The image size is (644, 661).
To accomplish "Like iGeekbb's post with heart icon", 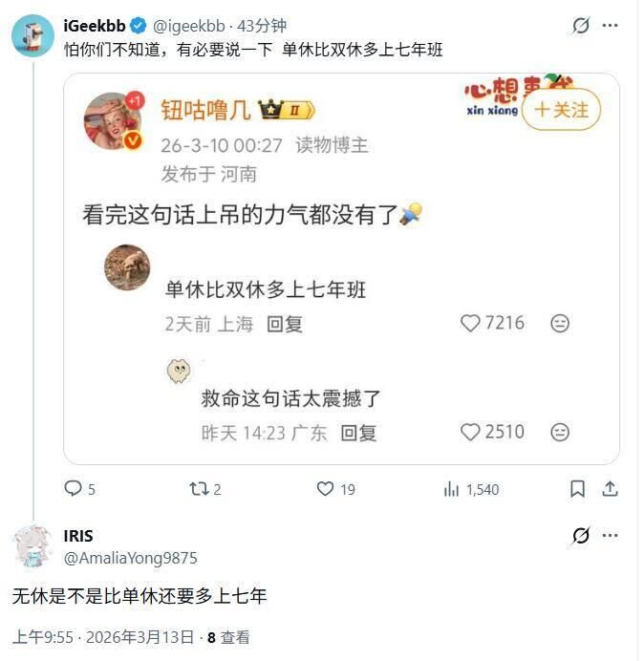I will (x=325, y=489).
